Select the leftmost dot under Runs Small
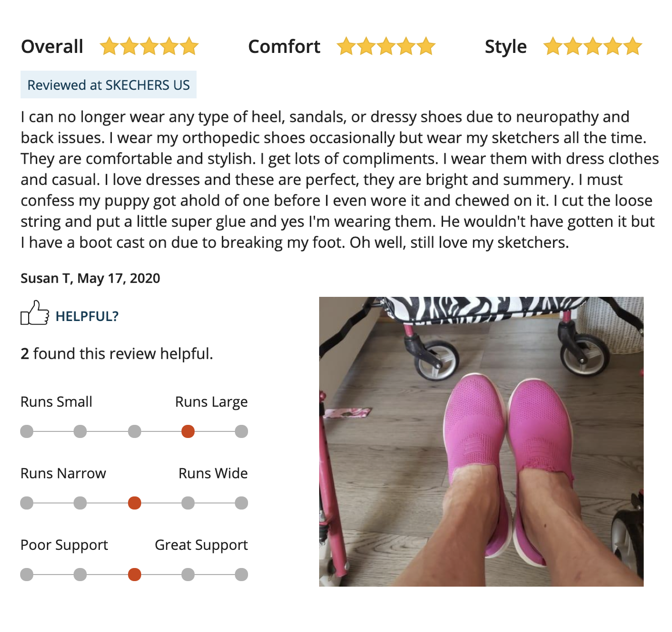Viewport: 672px width, 632px height. point(27,431)
